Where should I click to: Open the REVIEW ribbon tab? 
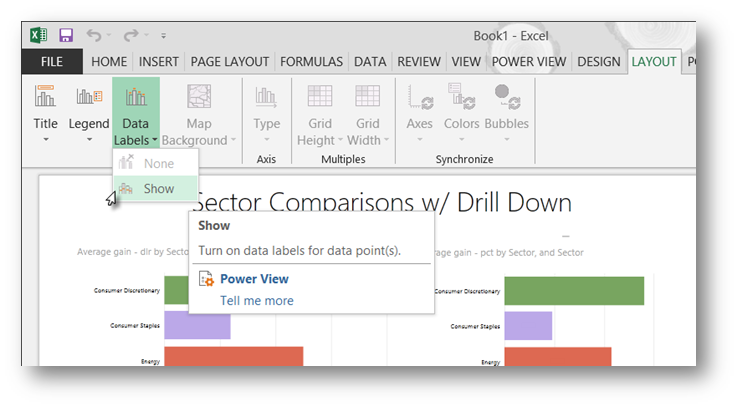click(x=419, y=62)
